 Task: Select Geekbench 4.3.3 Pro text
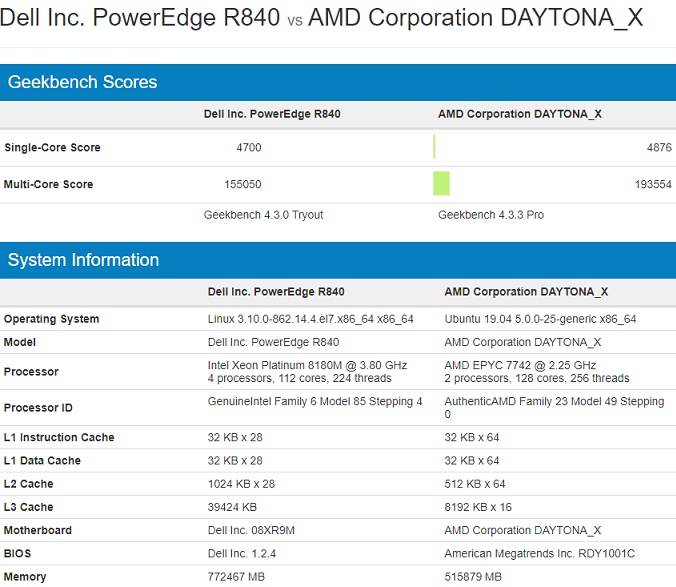pyautogui.click(x=491, y=215)
